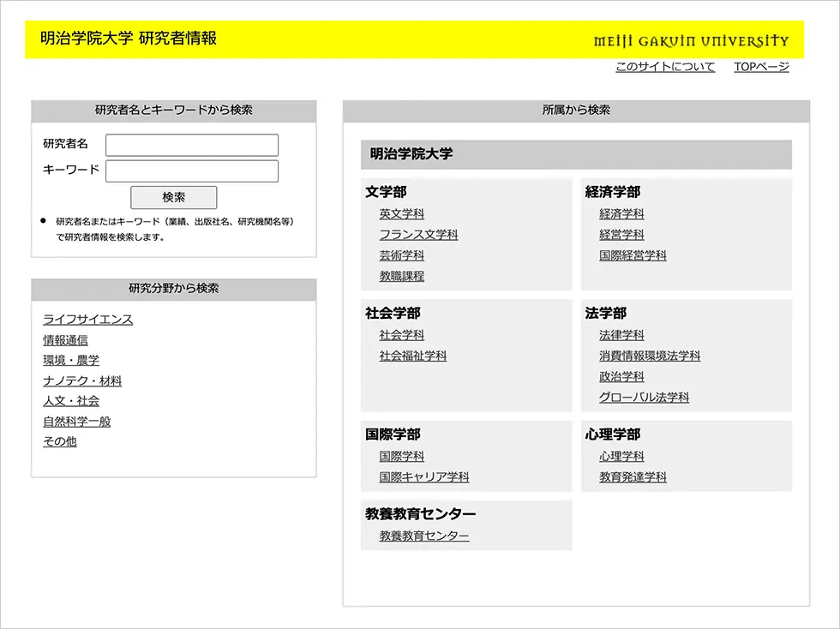Select the ナノテク・材料 field link
Image resolution: width=840 pixels, height=629 pixels.
point(82,380)
